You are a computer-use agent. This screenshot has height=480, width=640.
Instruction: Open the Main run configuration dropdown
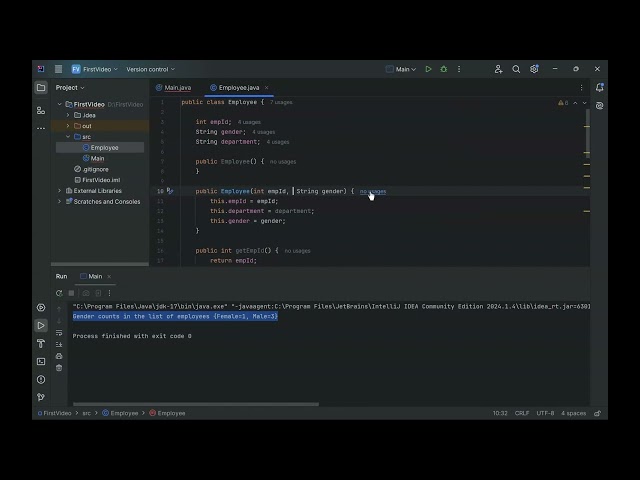(x=401, y=69)
